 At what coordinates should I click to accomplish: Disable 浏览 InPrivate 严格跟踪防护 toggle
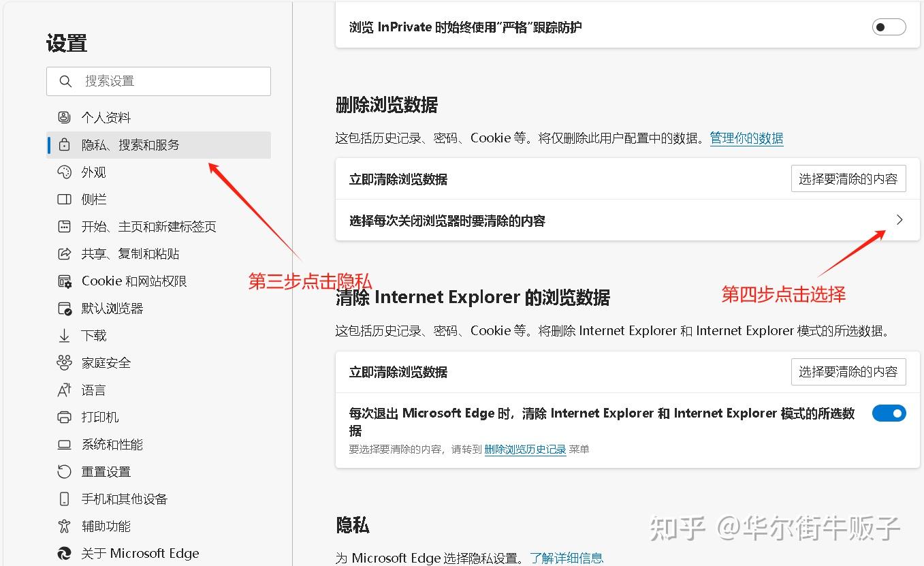coord(889,27)
